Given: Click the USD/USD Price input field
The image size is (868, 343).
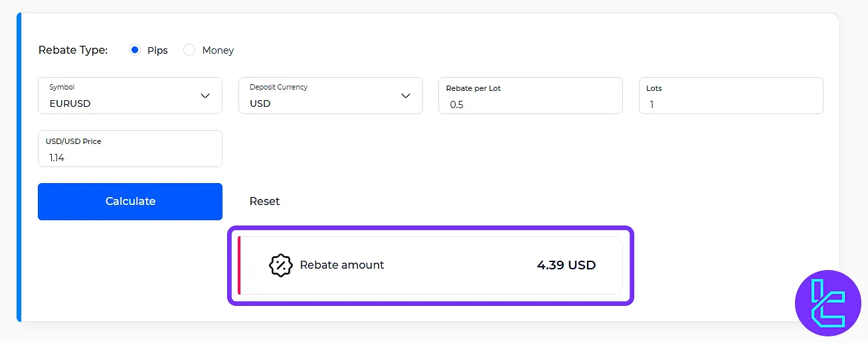Looking at the screenshot, I should (130, 149).
